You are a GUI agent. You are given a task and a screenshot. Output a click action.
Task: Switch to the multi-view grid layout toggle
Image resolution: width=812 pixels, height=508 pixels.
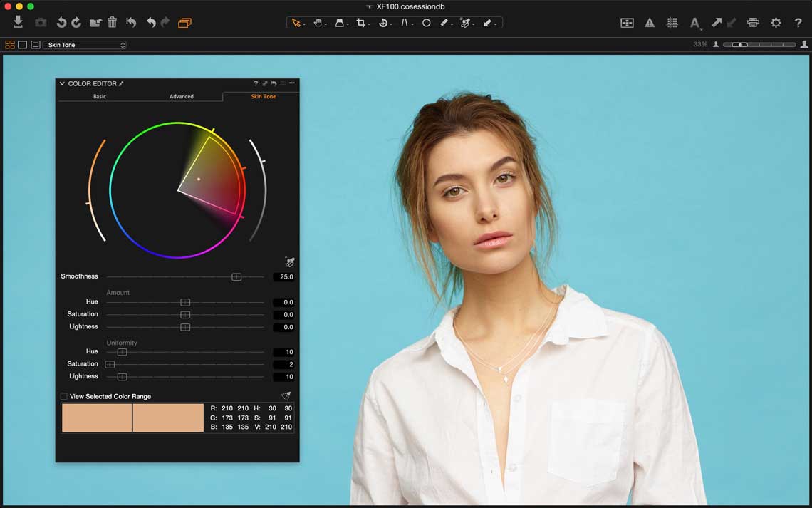[10, 45]
